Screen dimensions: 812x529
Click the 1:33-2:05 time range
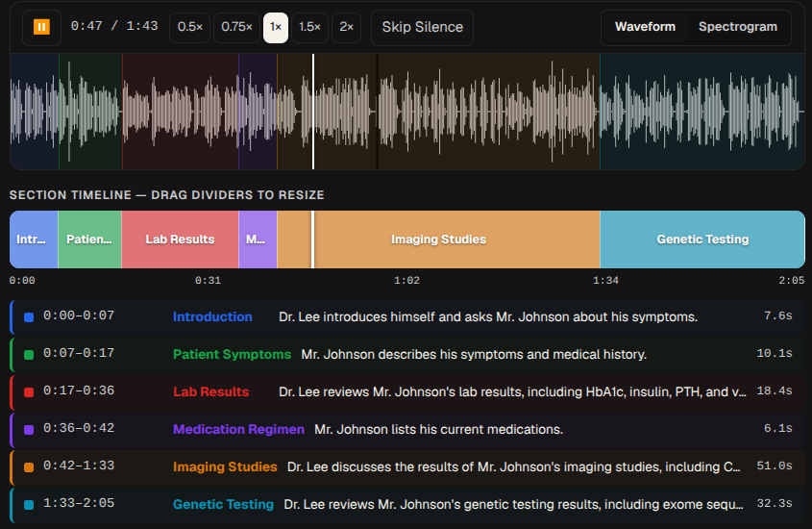pyautogui.click(x=79, y=503)
